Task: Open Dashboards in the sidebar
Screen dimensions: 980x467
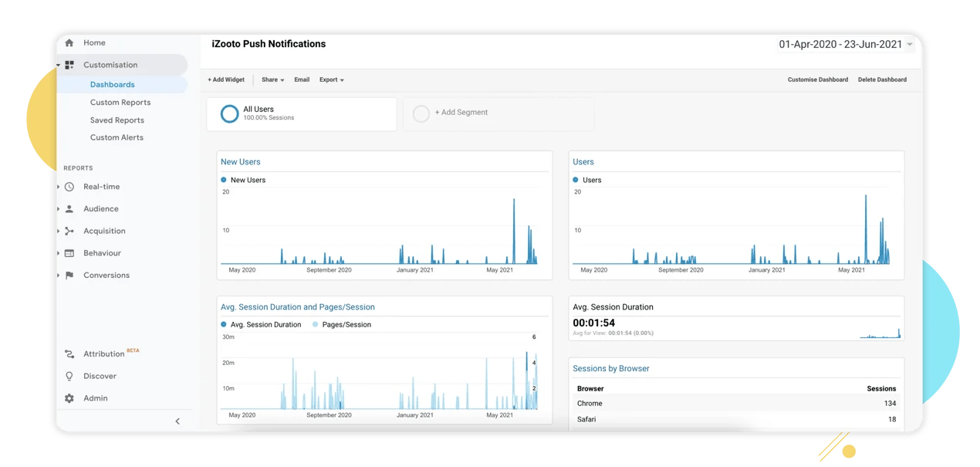Action: (112, 85)
